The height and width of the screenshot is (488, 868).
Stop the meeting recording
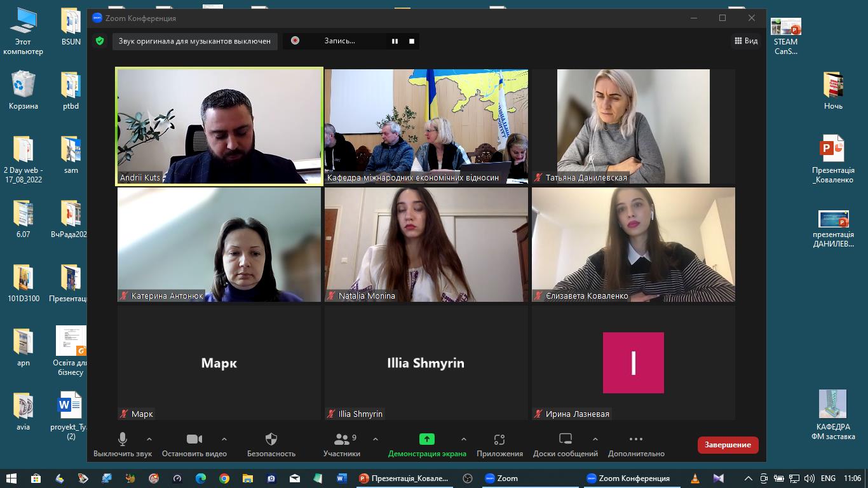click(412, 41)
